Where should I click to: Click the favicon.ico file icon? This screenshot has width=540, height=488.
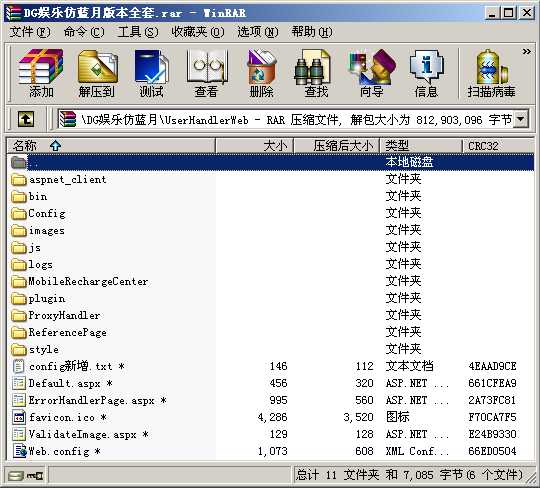click(19, 417)
